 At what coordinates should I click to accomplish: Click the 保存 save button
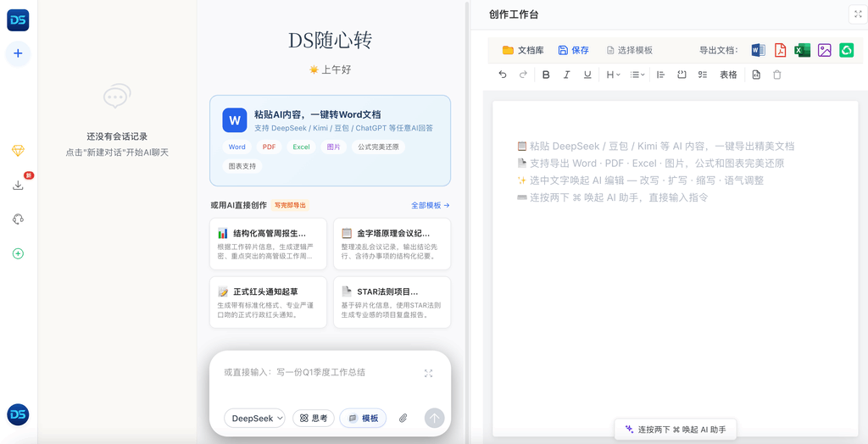pyautogui.click(x=574, y=50)
